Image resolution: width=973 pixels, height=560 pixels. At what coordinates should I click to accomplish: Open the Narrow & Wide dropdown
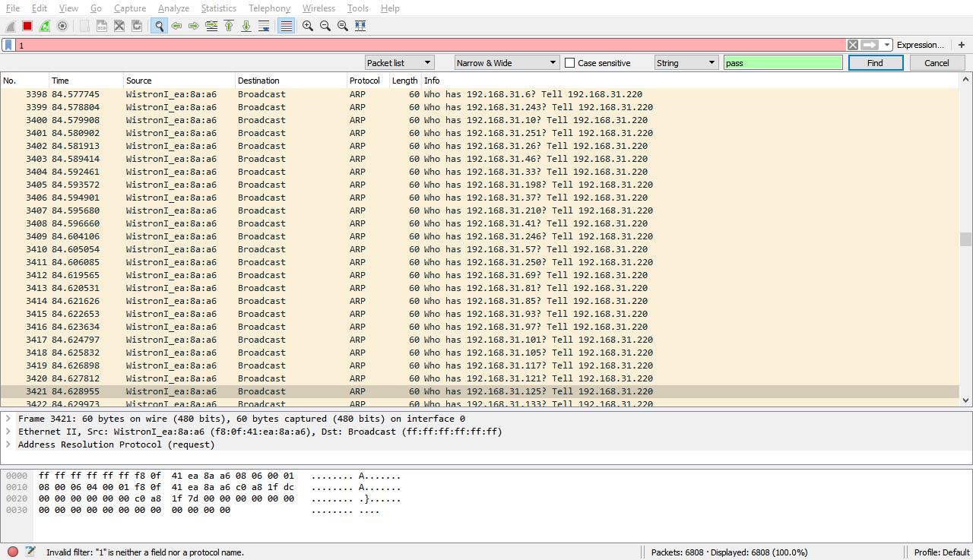[x=507, y=63]
